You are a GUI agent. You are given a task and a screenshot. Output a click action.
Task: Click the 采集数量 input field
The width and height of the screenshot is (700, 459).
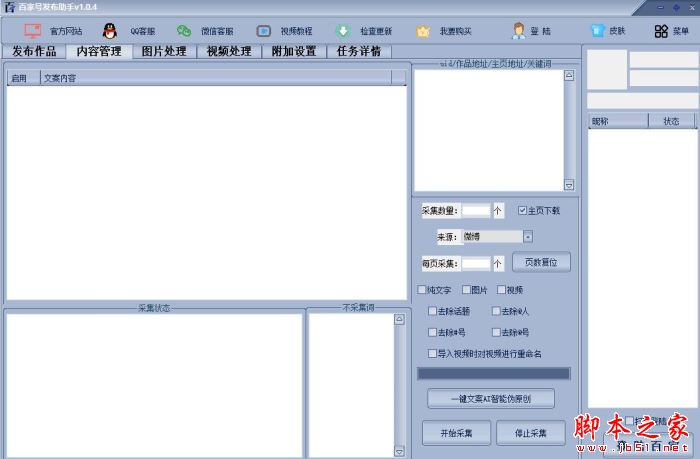475,211
